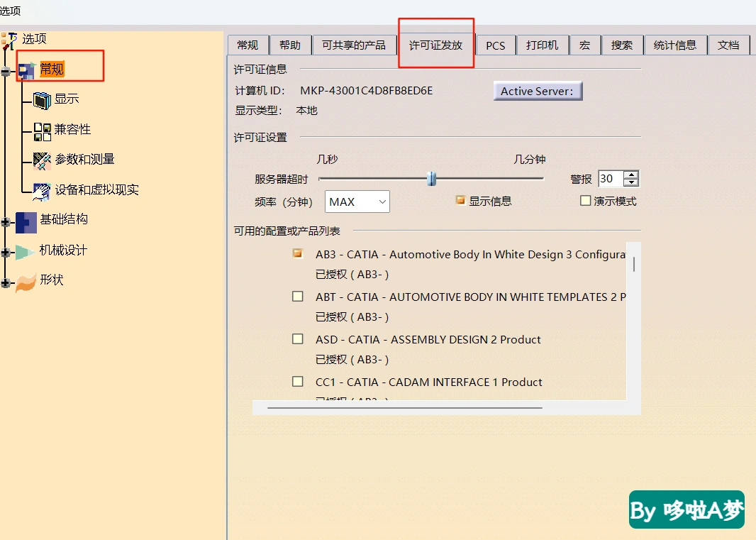This screenshot has width=756, height=540.
Task: Expand the 基础结构 tree node
Action: pyautogui.click(x=6, y=223)
